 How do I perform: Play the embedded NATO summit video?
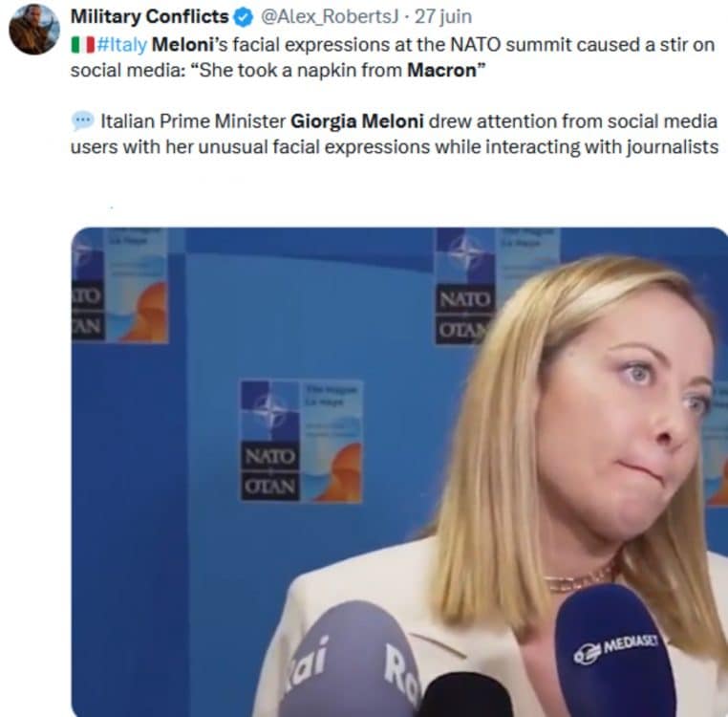(399, 471)
